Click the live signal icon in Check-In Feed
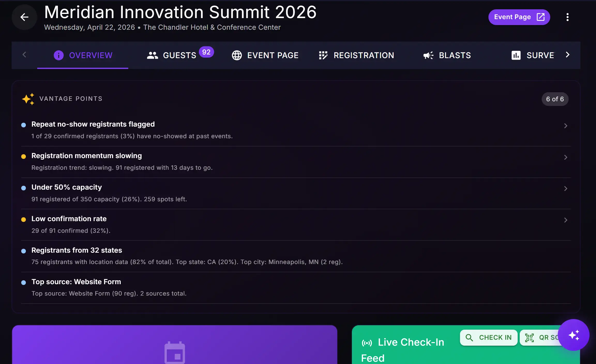 click(x=367, y=342)
